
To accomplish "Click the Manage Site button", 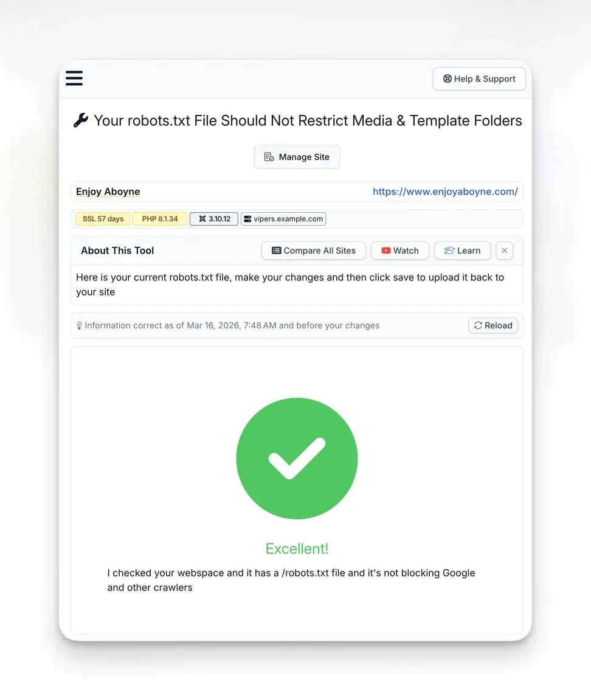I will pos(297,156).
